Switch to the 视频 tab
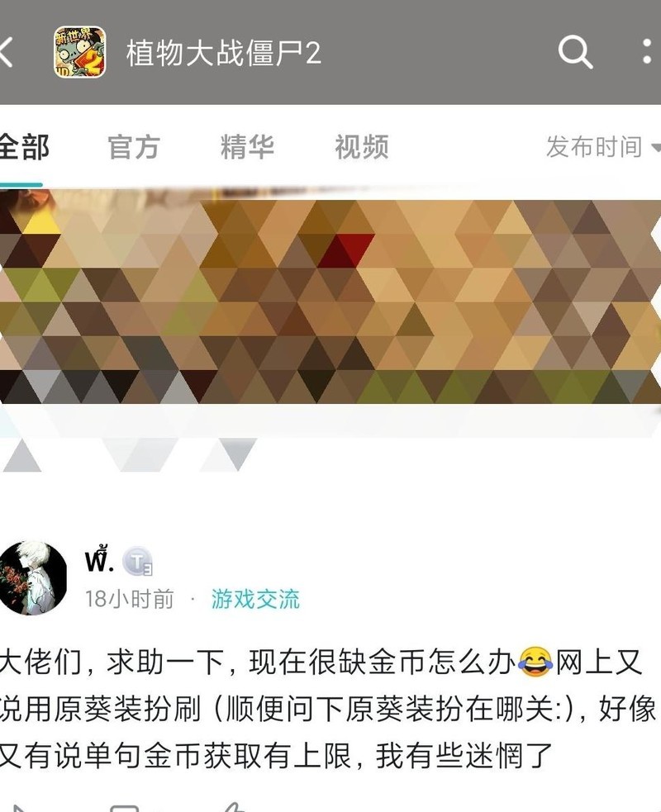This screenshot has height=812, width=661. point(362,147)
